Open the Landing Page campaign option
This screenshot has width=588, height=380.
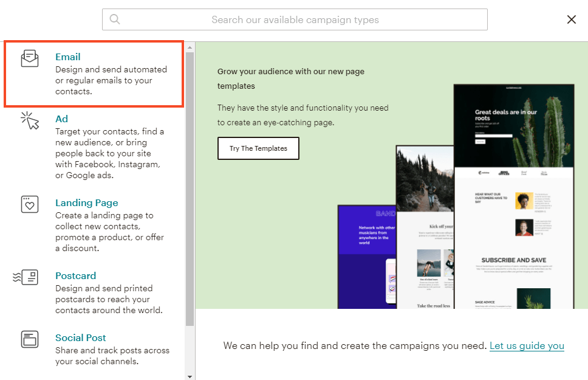click(x=86, y=202)
